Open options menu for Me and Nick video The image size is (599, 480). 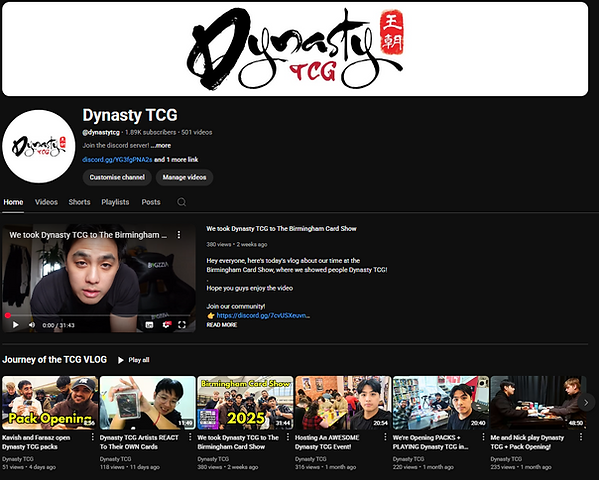click(x=581, y=437)
